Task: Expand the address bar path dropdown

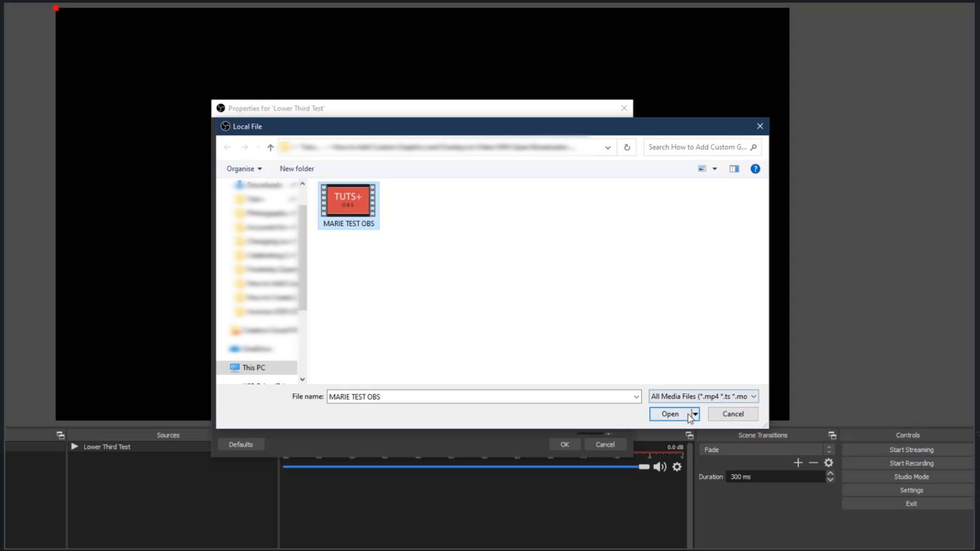Action: click(608, 147)
